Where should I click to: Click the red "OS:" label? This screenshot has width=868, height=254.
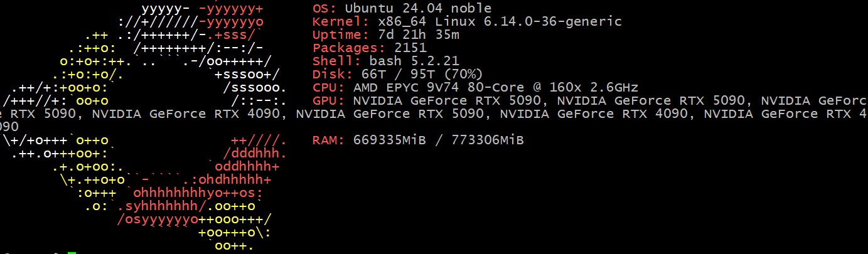pos(324,9)
